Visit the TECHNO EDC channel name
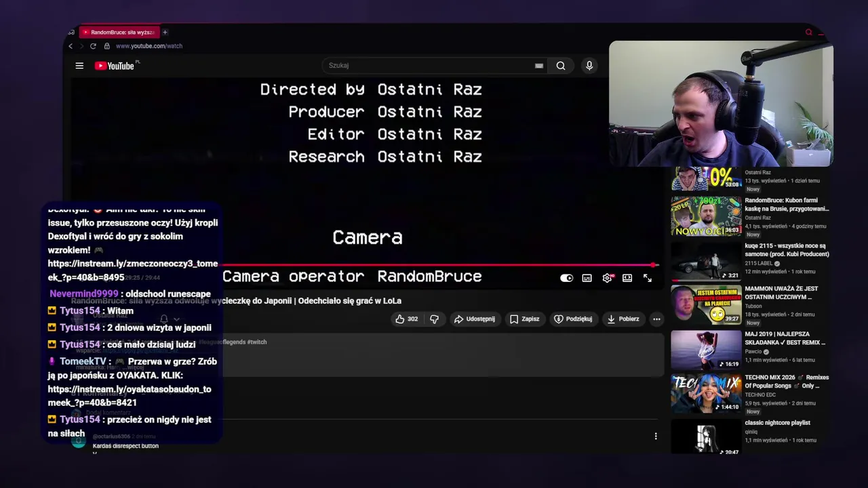 point(760,394)
